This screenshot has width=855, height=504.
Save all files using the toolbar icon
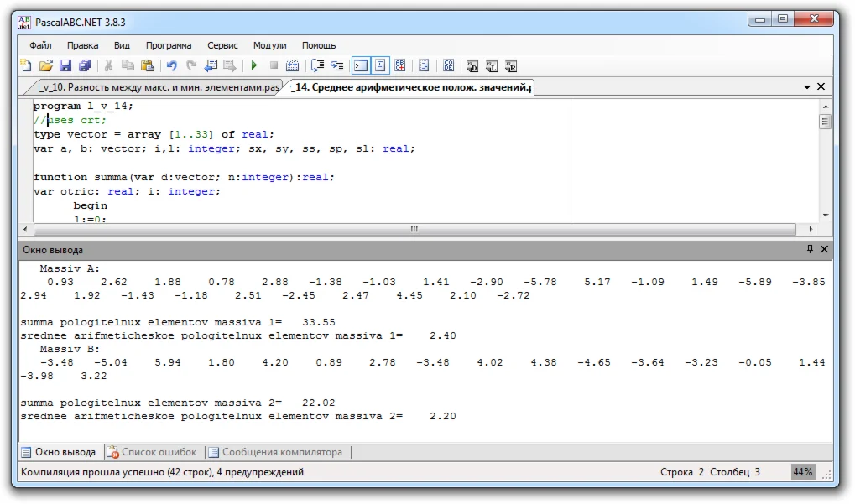pos(84,65)
